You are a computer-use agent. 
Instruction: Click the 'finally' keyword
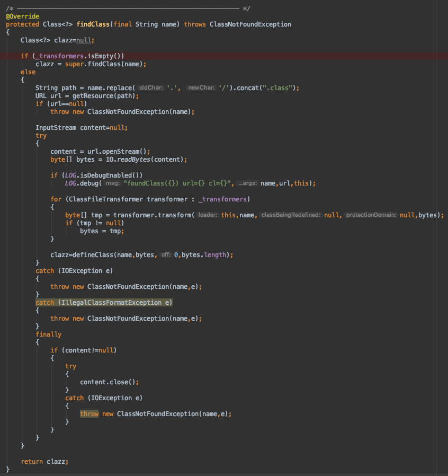tap(49, 334)
